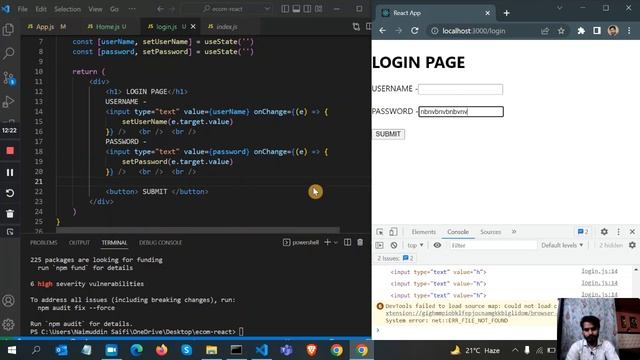Close the login.js editor tab
The height and width of the screenshot is (360, 640).
[193, 27]
